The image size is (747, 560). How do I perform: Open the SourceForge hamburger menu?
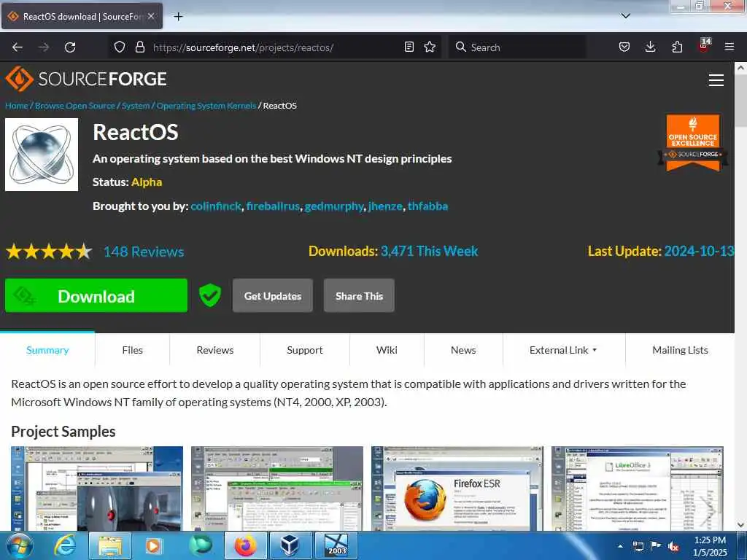pos(716,80)
